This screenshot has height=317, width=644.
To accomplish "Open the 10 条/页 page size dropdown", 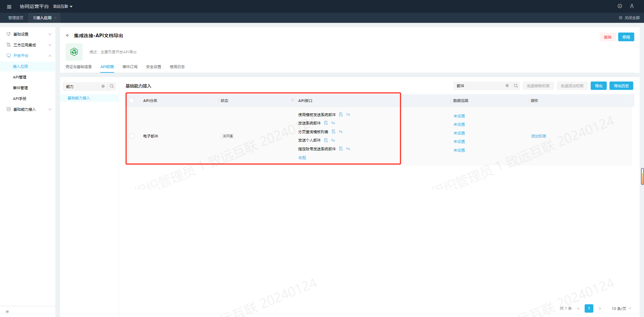I will [621, 309].
